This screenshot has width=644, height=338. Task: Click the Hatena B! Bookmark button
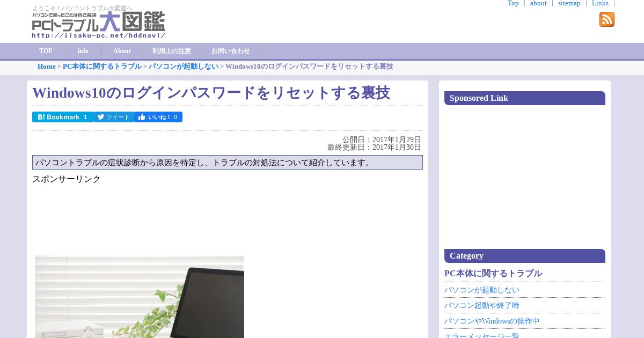63,117
